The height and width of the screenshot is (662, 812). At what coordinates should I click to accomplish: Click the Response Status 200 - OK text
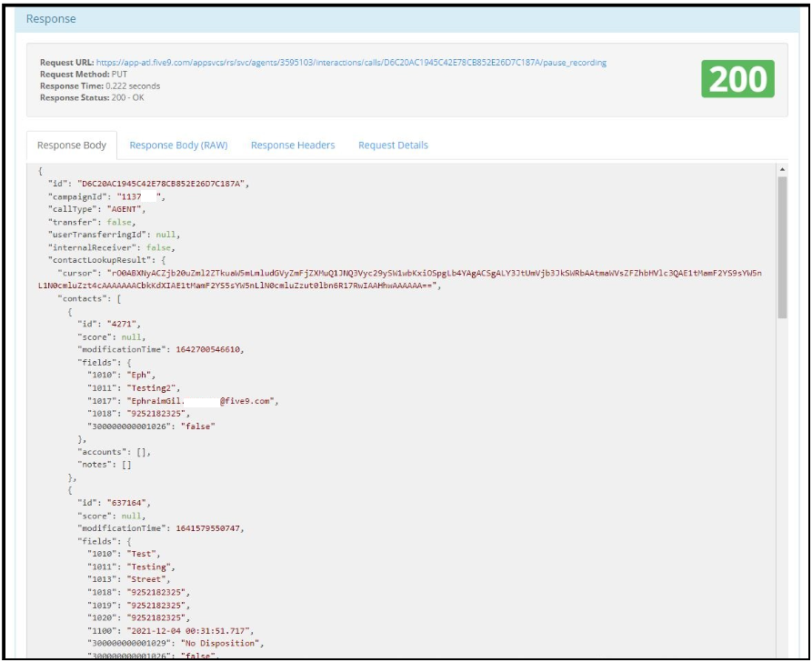(x=92, y=98)
